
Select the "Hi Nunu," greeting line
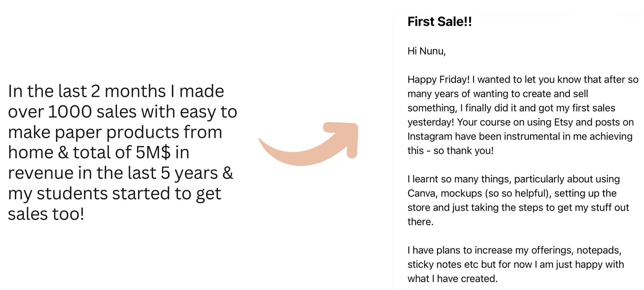point(426,51)
